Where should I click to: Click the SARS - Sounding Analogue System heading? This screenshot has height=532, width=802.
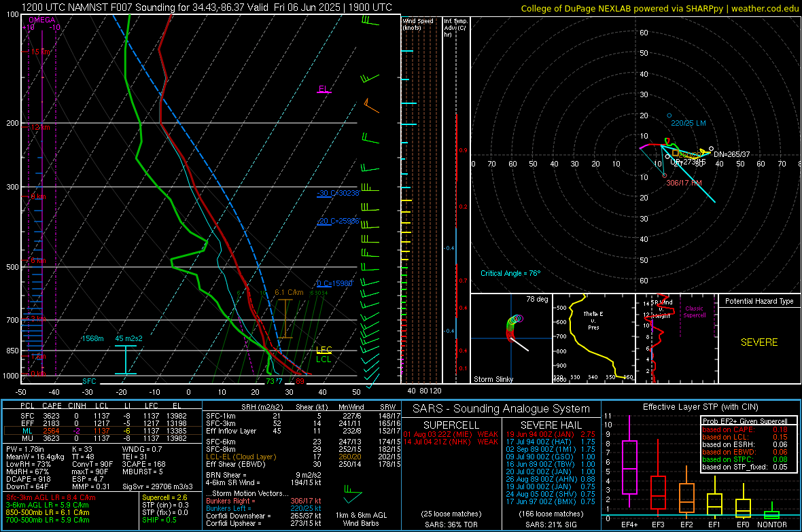[502, 409]
